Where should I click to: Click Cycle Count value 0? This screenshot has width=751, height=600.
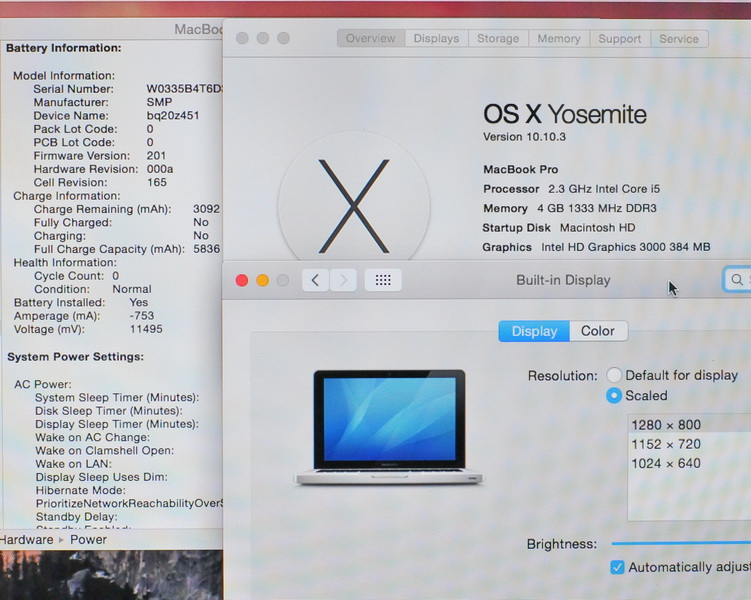click(x=115, y=276)
